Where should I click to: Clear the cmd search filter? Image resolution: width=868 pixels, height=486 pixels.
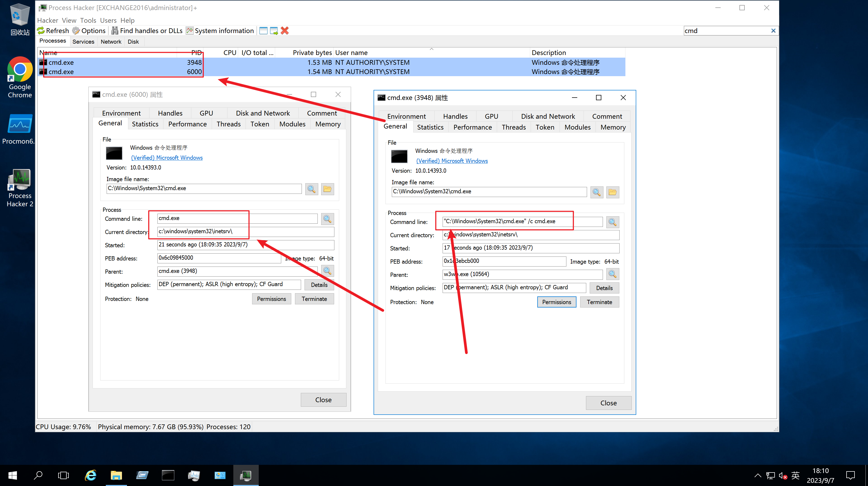click(773, 31)
